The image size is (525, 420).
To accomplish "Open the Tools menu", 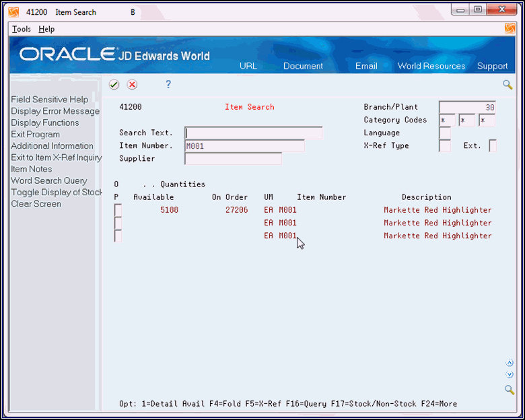I will pos(22,29).
